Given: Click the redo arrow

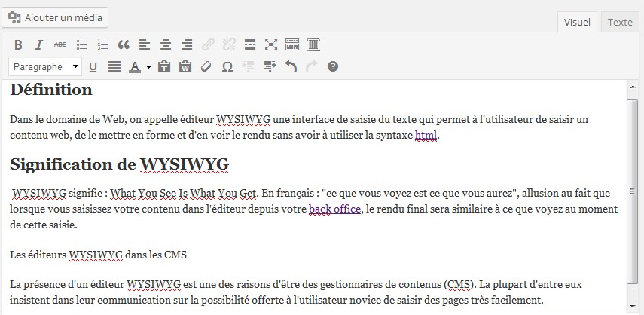Looking at the screenshot, I should [312, 66].
